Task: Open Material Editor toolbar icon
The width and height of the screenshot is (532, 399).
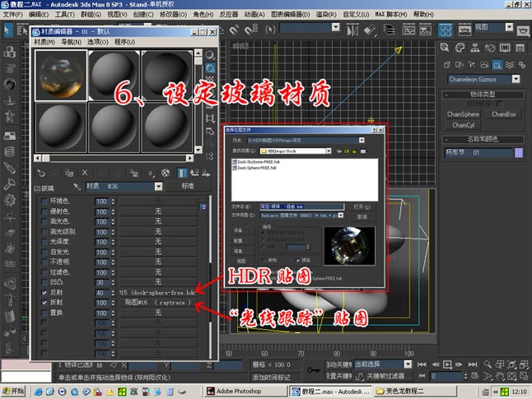Action: point(446,30)
